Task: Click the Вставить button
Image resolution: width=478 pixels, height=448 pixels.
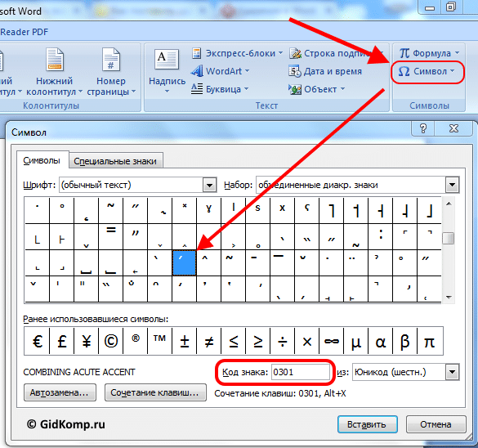Action: point(367,424)
